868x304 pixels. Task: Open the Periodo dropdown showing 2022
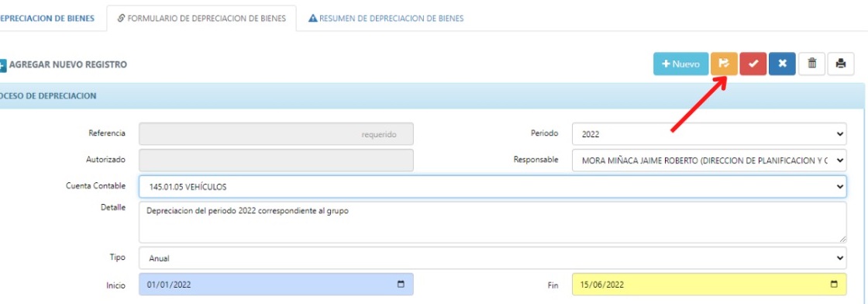coord(709,134)
